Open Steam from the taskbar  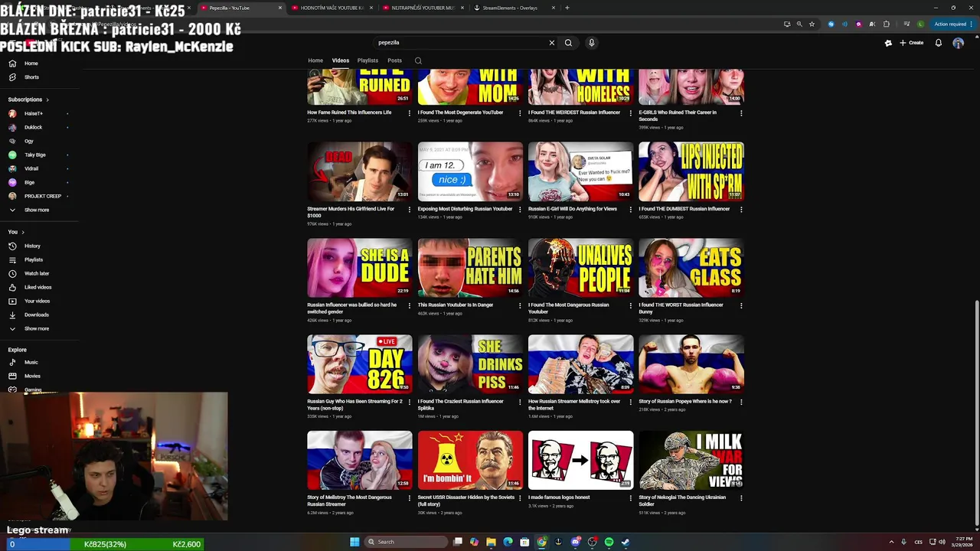click(x=626, y=542)
